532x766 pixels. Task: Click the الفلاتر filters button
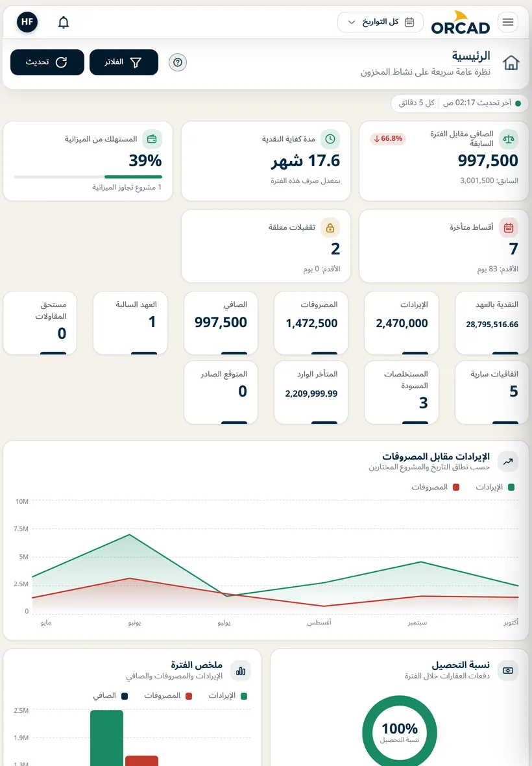[124, 62]
